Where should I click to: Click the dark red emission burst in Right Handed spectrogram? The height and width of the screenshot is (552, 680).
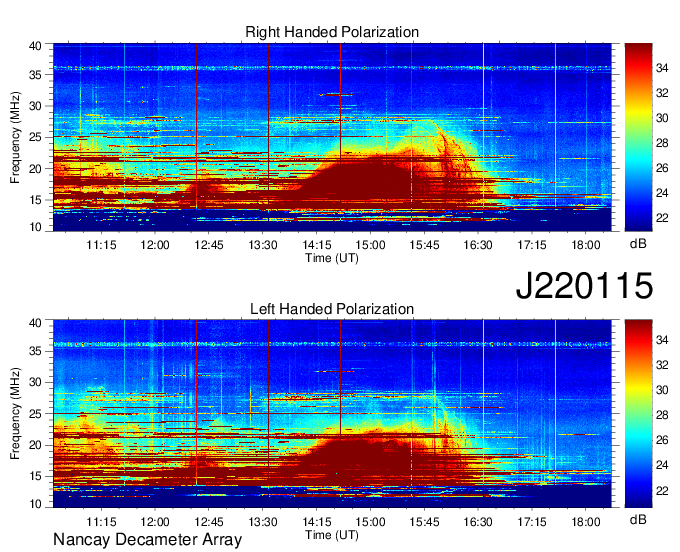coord(360,180)
